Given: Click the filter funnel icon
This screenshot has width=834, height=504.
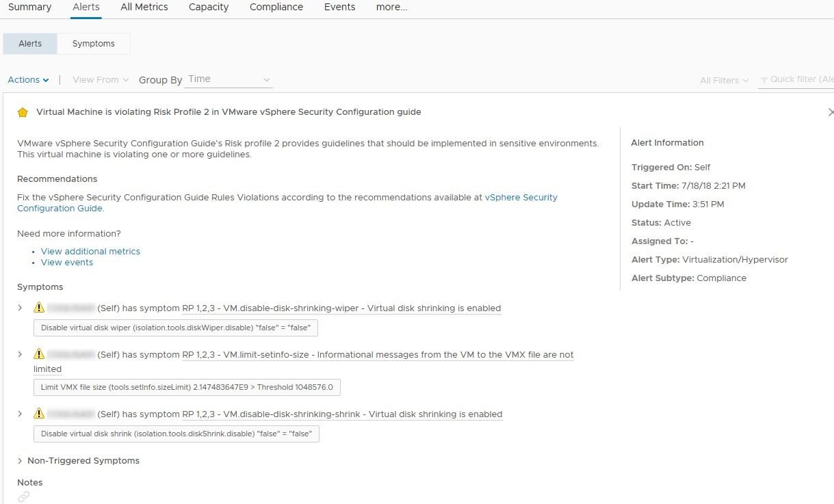Looking at the screenshot, I should tap(764, 81).
